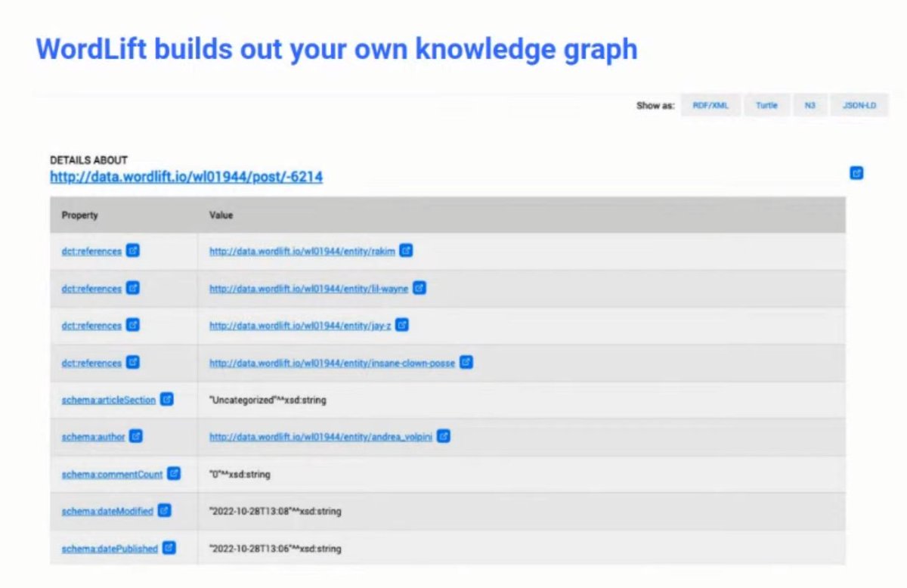Click schema:dateModified property link

[107, 512]
